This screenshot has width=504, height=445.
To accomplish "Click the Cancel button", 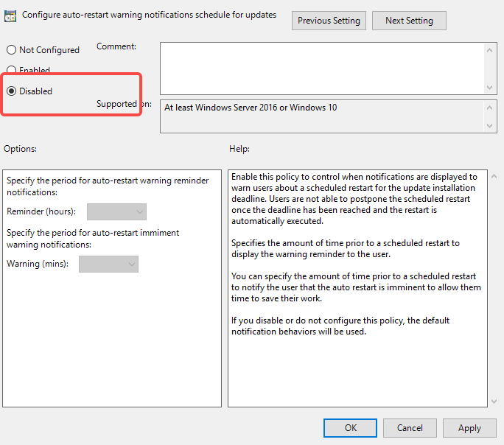I will tap(410, 428).
